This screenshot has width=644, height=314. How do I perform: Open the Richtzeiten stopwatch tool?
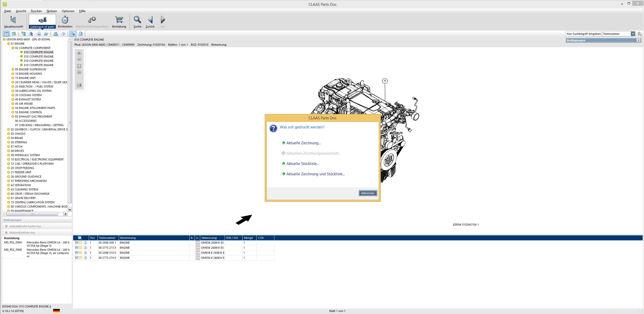click(65, 22)
